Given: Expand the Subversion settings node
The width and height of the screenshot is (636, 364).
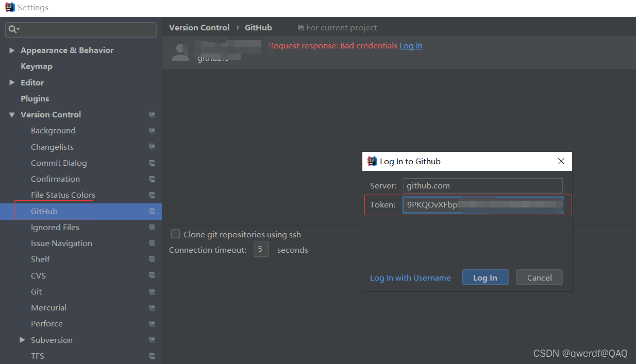Looking at the screenshot, I should click(x=22, y=340).
